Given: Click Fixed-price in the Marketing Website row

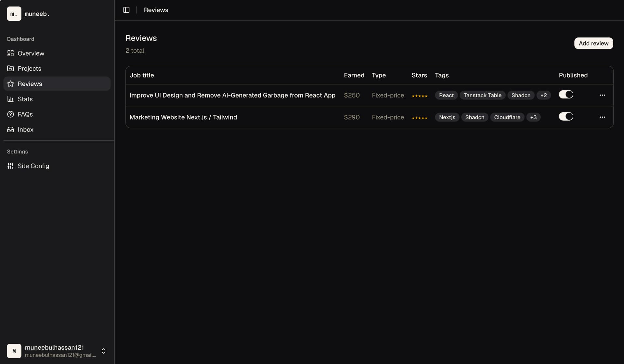Looking at the screenshot, I should [388, 117].
